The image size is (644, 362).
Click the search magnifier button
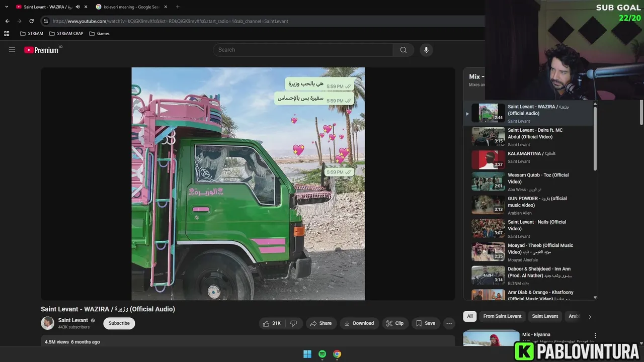coord(404,50)
